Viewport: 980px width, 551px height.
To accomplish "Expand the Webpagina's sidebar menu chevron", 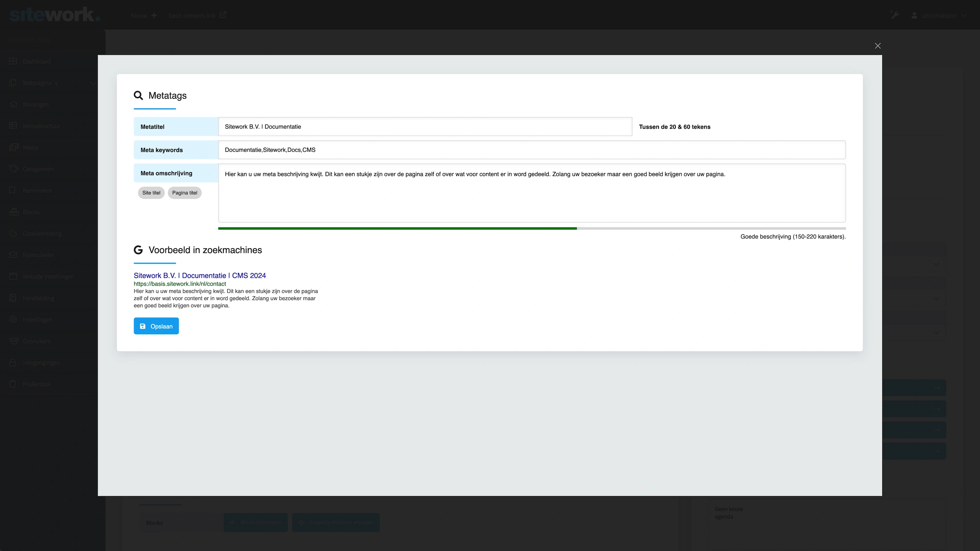I will [93, 83].
